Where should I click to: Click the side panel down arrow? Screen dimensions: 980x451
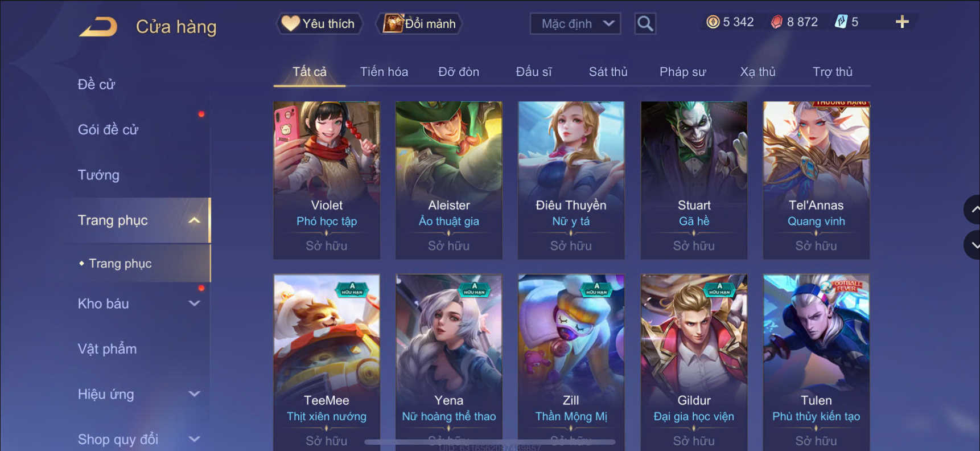pyautogui.click(x=973, y=245)
